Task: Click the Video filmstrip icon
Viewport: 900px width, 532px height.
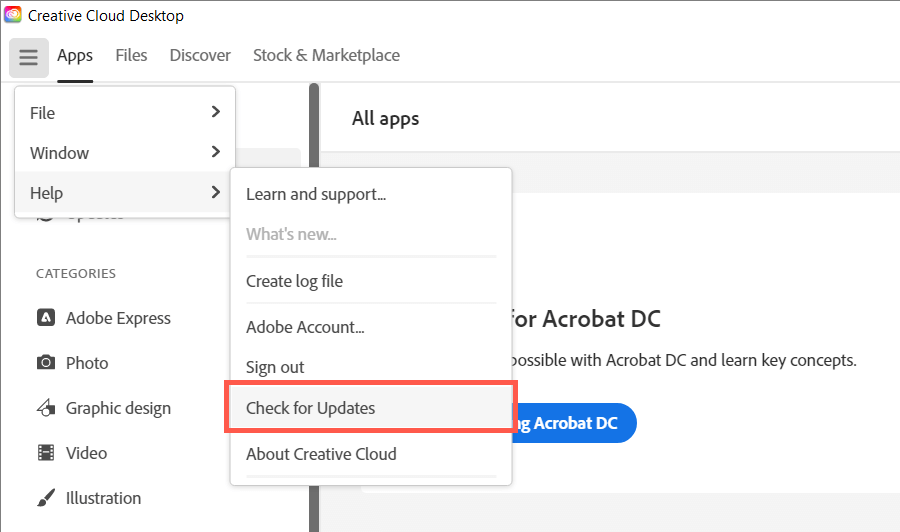Action: (x=46, y=453)
